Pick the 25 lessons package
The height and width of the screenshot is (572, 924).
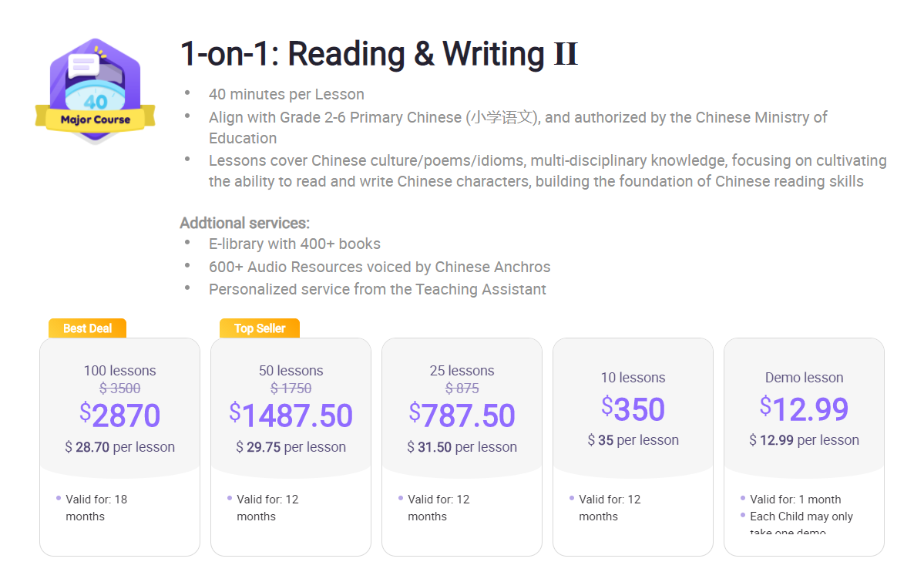(462, 447)
